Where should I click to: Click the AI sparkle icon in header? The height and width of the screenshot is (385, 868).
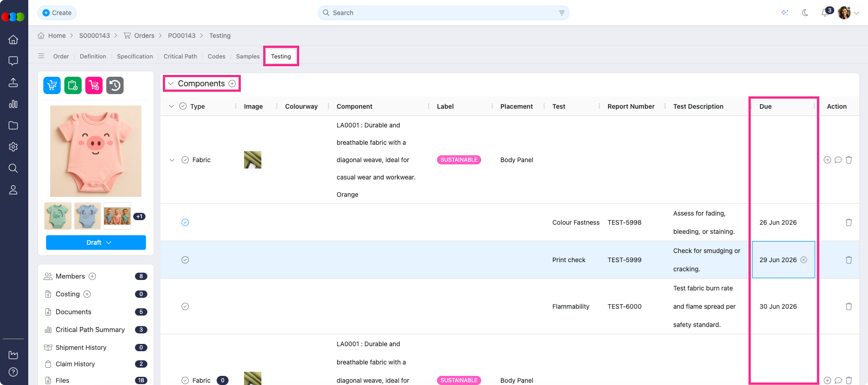(785, 13)
